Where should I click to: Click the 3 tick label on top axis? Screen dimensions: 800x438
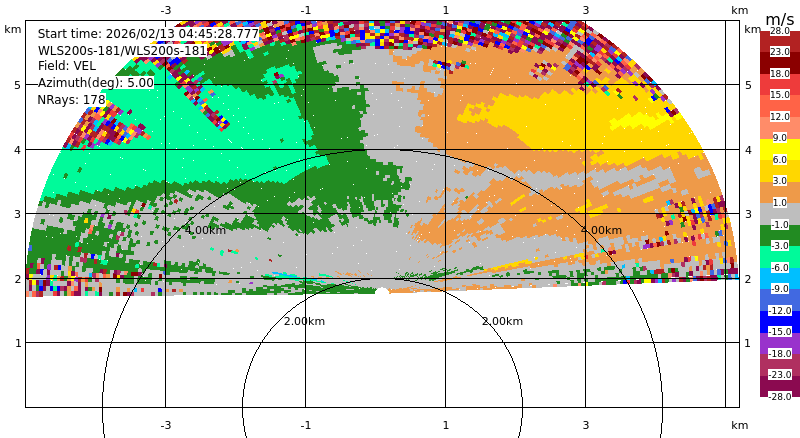pyautogui.click(x=586, y=10)
